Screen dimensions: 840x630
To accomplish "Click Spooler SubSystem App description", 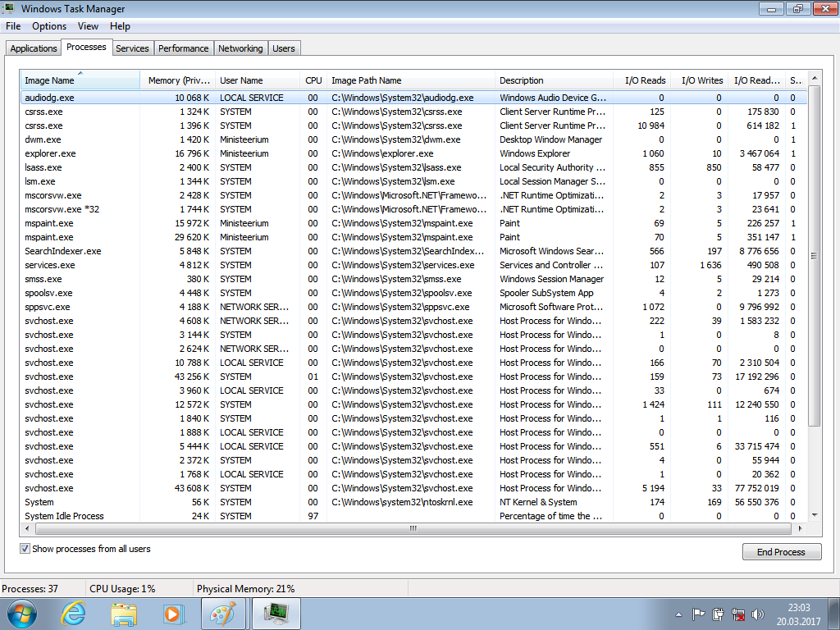I will [546, 293].
